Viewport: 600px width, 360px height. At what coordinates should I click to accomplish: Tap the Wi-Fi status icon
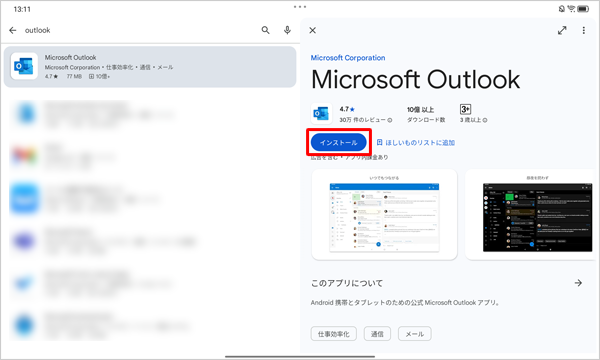(x=571, y=8)
